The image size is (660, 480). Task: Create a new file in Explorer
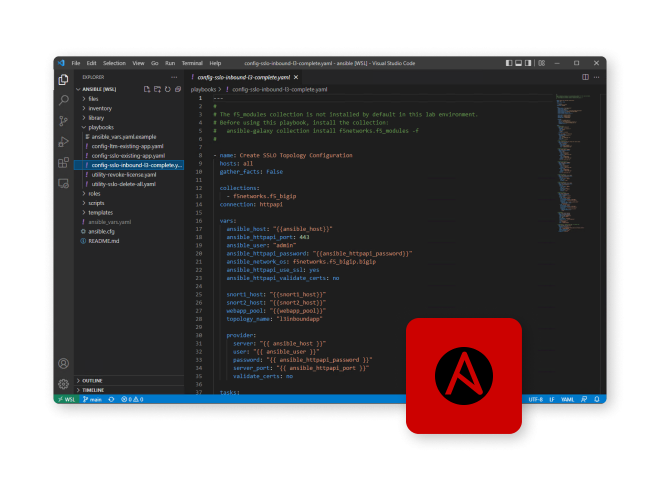(147, 89)
